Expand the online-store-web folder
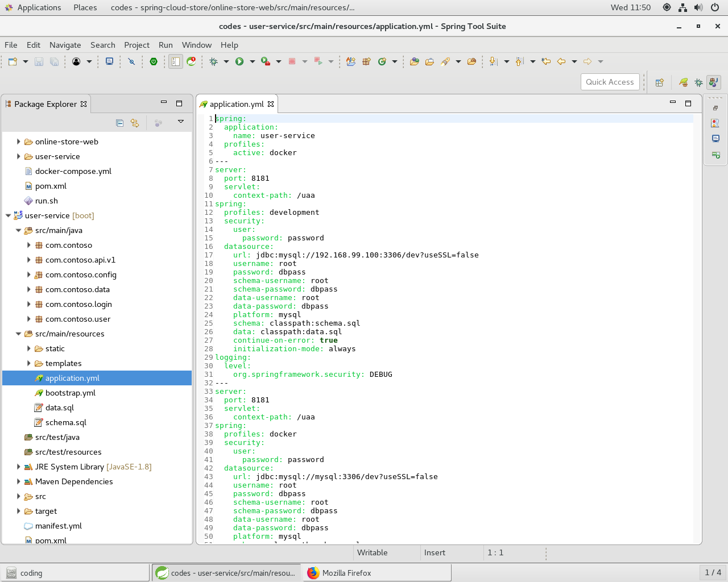728x582 pixels. point(19,142)
